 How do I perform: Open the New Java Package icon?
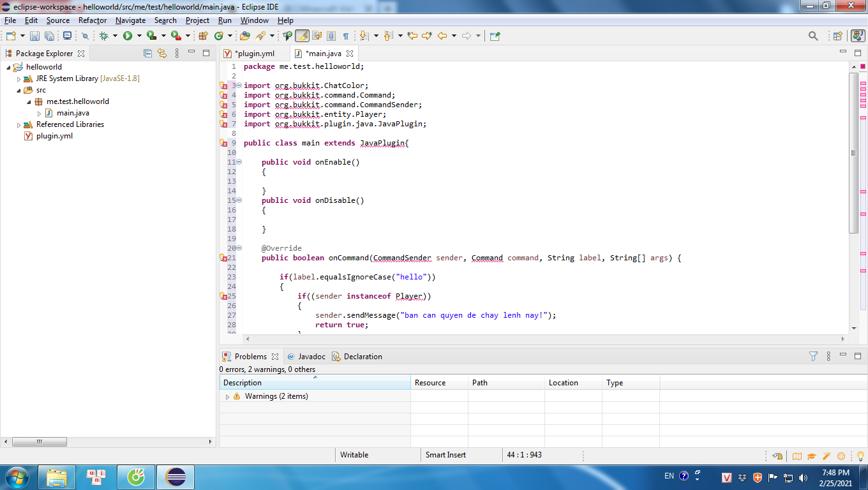point(204,36)
